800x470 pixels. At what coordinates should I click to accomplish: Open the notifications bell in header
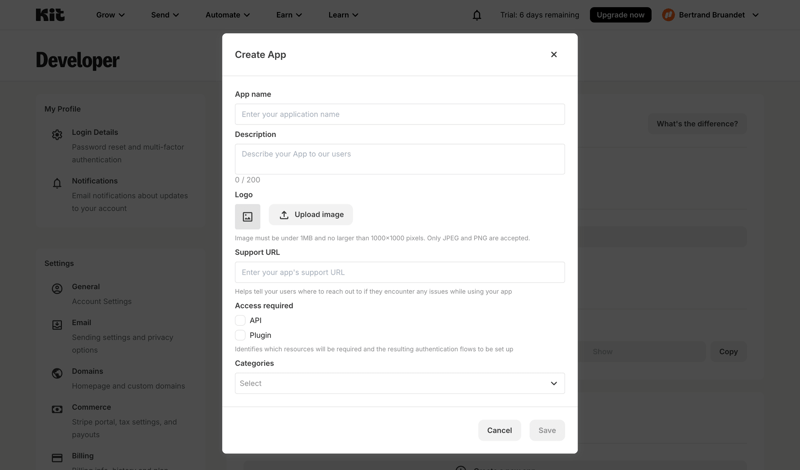pyautogui.click(x=477, y=15)
